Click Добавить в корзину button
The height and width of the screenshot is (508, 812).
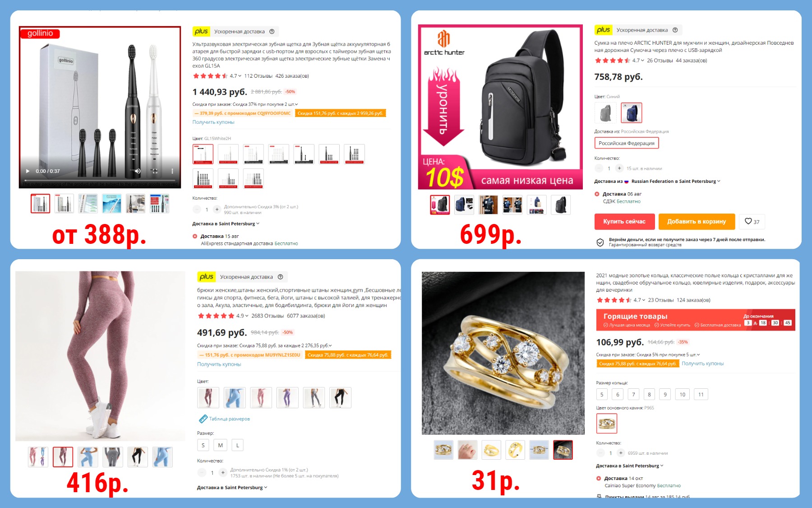697,221
